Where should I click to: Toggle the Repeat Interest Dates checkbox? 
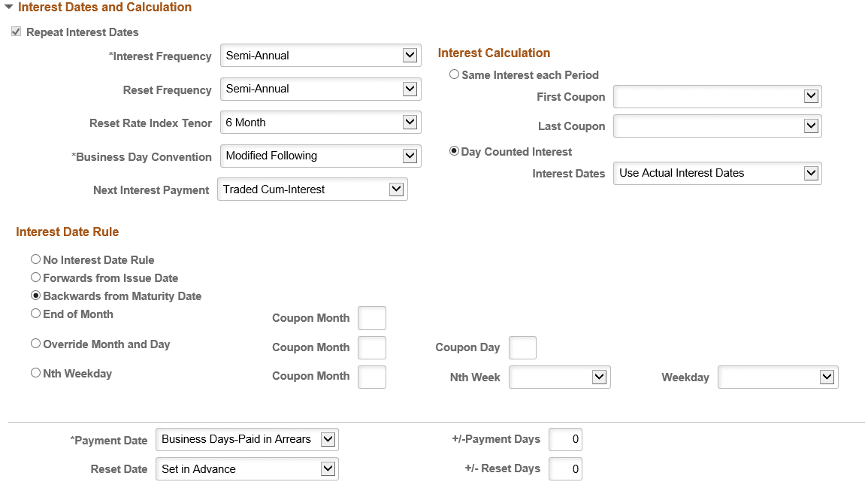16,32
